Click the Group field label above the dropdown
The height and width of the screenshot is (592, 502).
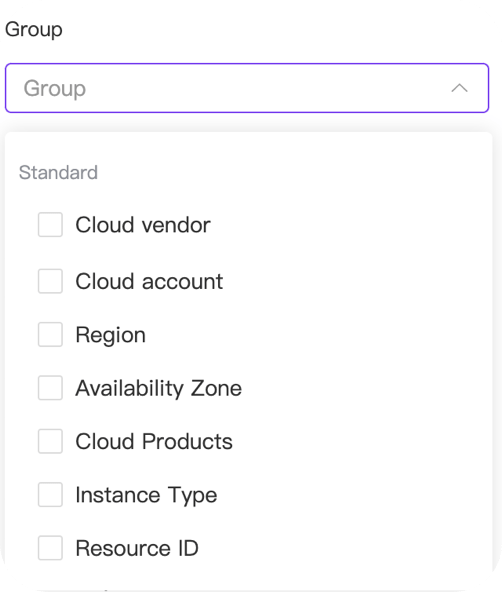coord(34,29)
